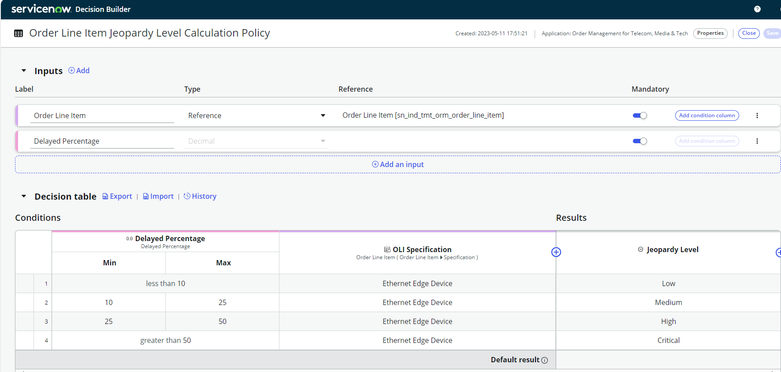Select the High jeopardy level result
Viewport: 781px width, 372px height.
point(668,321)
